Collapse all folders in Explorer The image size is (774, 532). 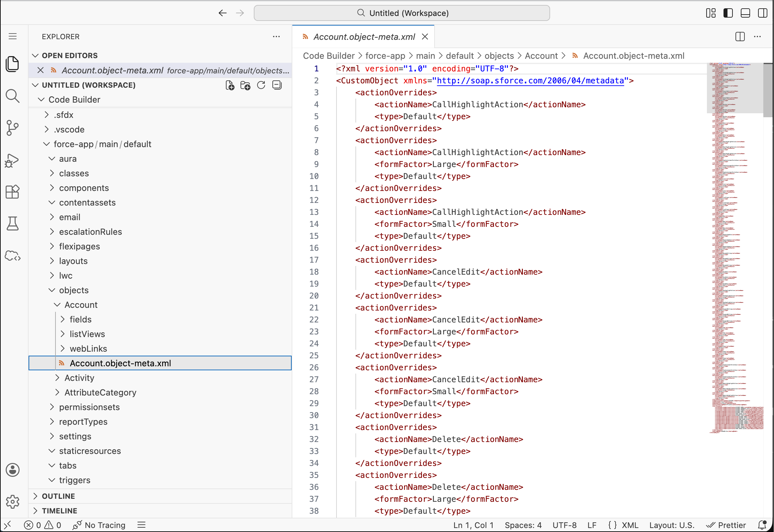click(277, 85)
